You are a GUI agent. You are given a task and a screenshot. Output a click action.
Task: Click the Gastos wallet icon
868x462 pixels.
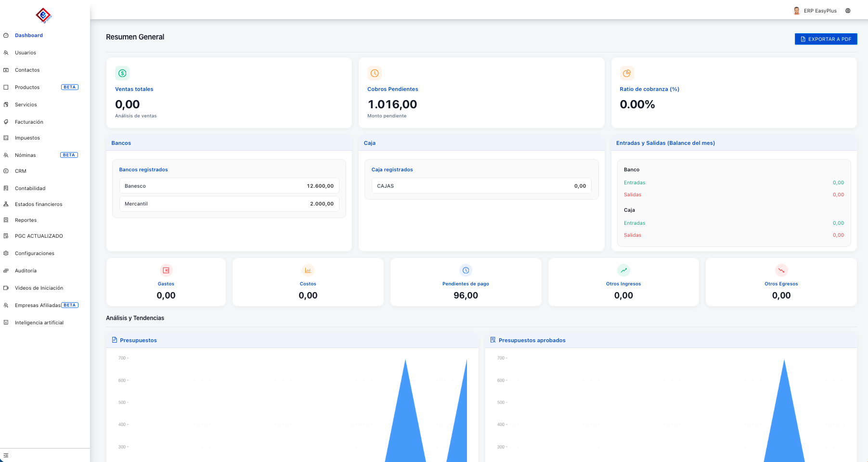click(166, 270)
